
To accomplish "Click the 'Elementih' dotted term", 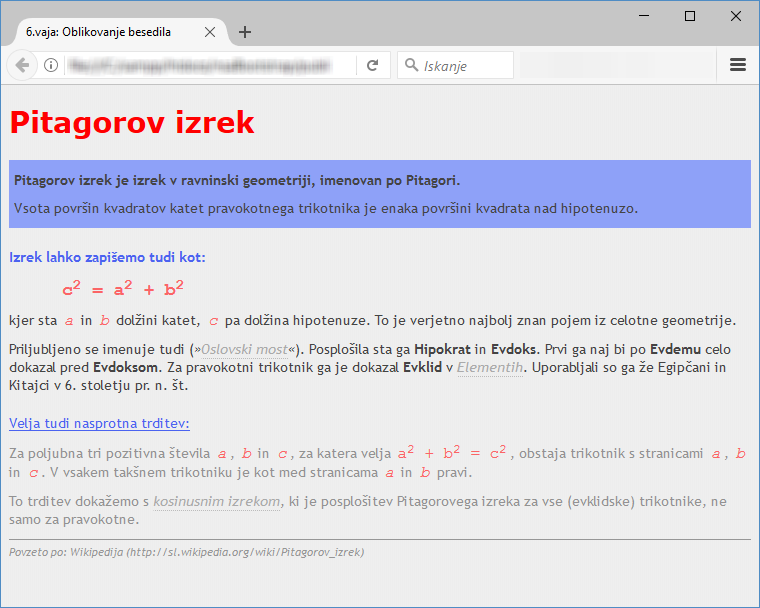I will [x=490, y=368].
